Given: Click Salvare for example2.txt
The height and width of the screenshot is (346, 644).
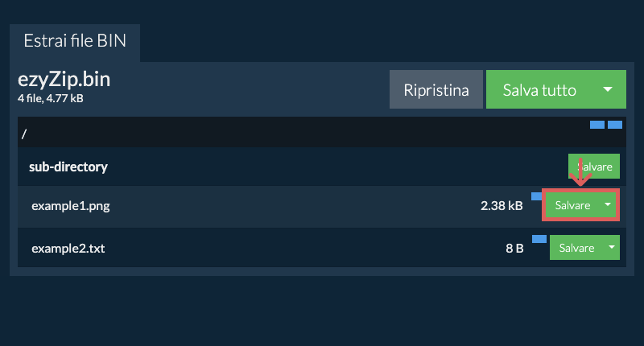Looking at the screenshot, I should point(576,248).
